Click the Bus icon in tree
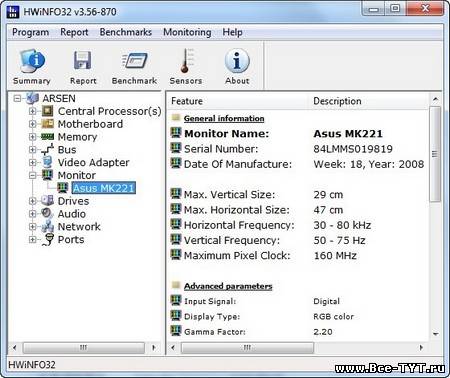450x378 pixels. coord(48,150)
